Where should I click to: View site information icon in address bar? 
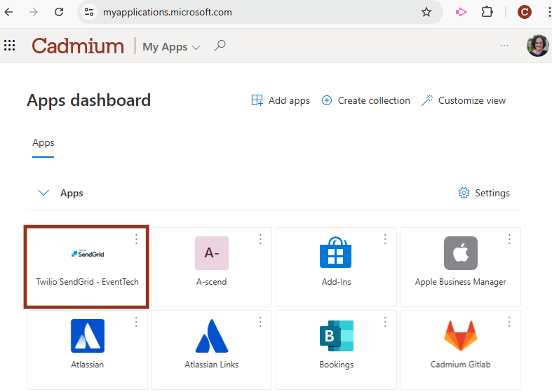(x=89, y=13)
